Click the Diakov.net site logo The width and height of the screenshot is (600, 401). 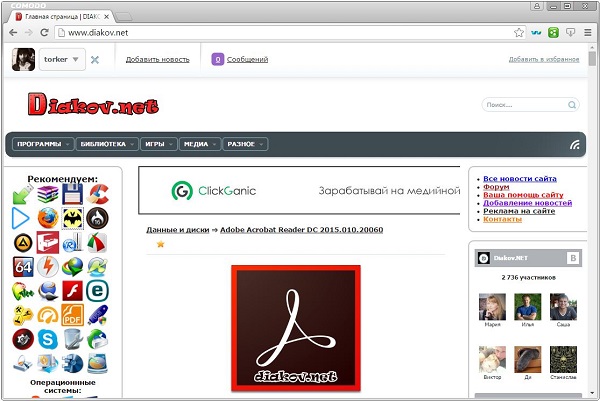pos(93,104)
